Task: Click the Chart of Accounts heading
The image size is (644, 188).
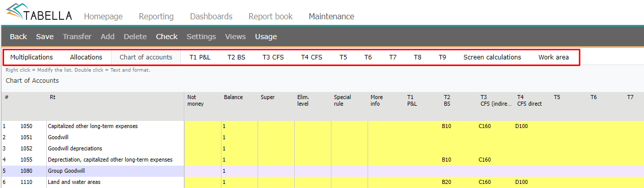Action: coord(32,80)
